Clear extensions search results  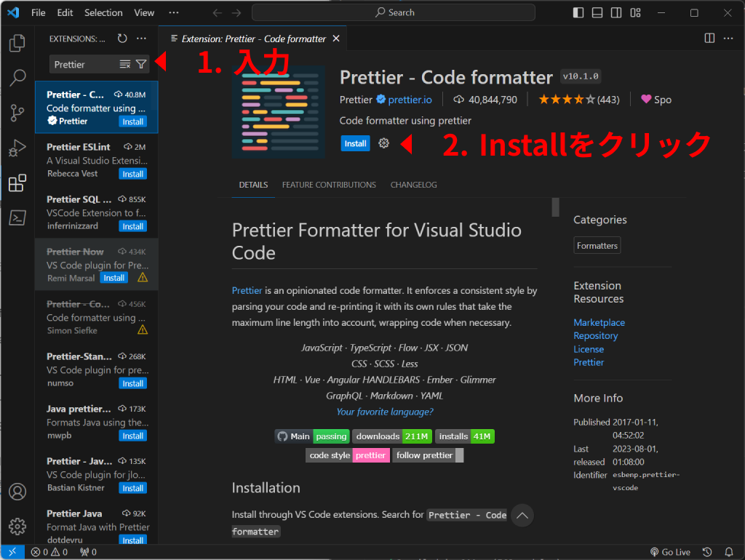125,64
